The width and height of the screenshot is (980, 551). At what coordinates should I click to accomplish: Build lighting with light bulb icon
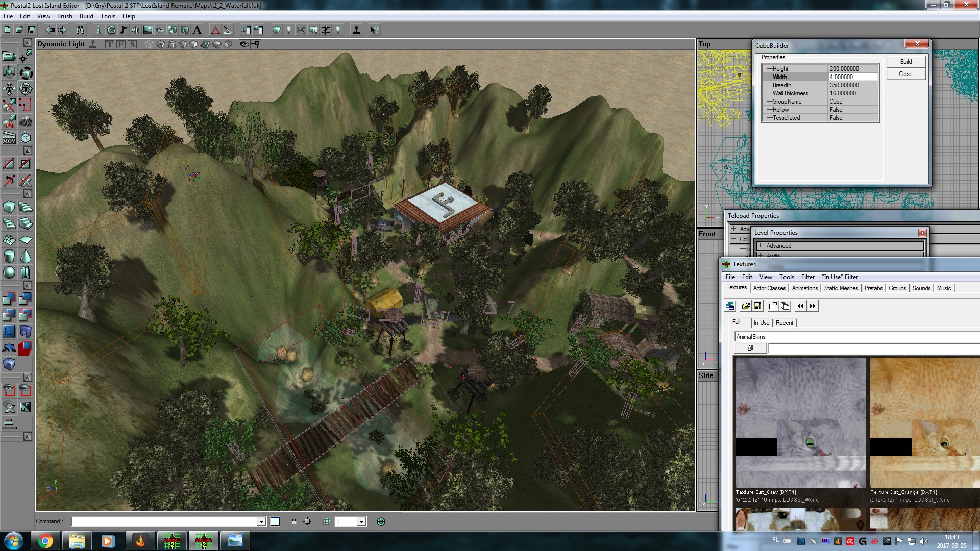pos(289,30)
